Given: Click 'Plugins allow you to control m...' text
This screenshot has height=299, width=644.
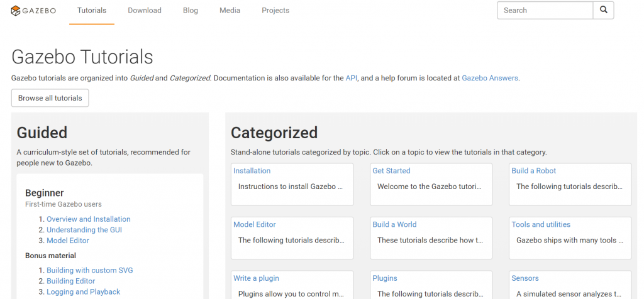Looking at the screenshot, I should (291, 294).
